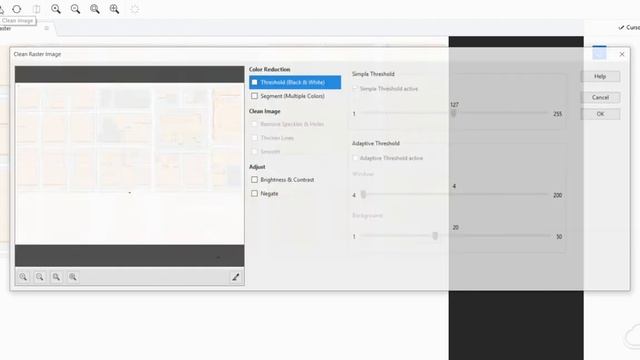
Task: Check Remove Speckles & Holes option
Action: (x=254, y=124)
